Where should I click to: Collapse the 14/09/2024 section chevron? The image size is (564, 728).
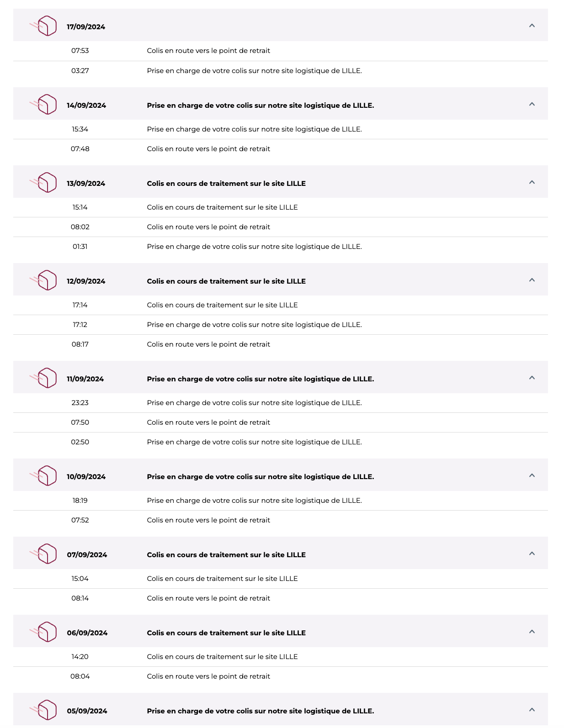point(532,104)
